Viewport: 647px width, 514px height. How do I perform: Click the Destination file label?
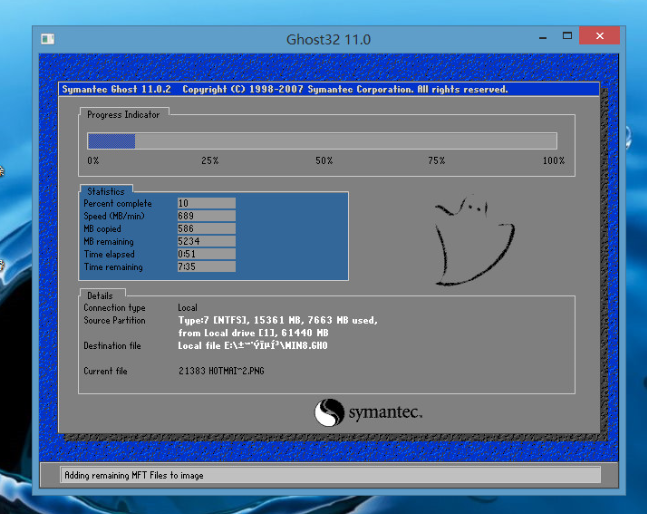click(112, 346)
